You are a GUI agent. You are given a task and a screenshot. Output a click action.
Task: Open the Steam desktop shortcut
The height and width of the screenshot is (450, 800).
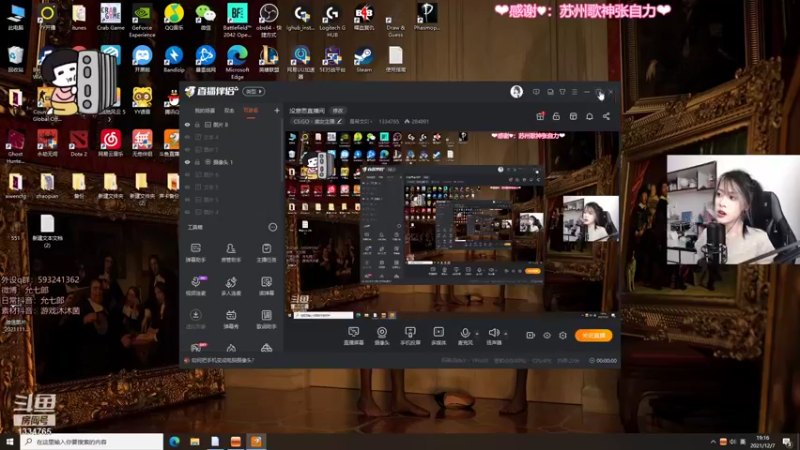coord(364,60)
